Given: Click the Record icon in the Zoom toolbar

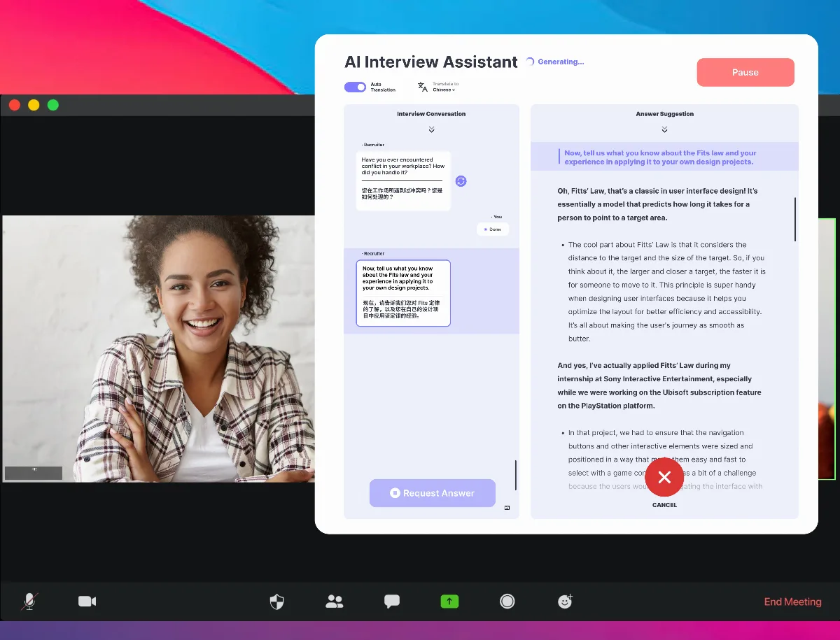Looking at the screenshot, I should (507, 602).
